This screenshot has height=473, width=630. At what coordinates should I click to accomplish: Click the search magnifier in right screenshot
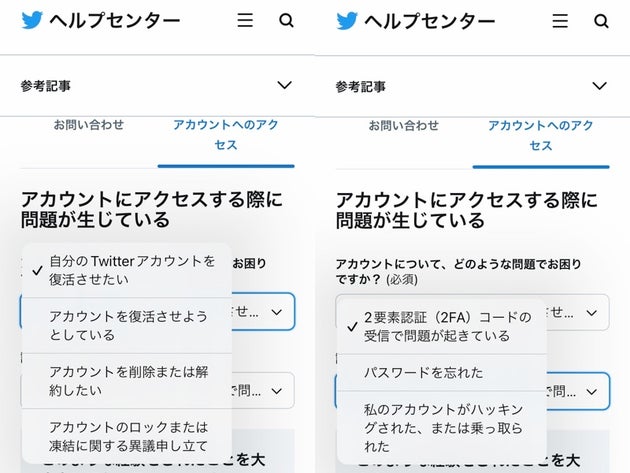(601, 21)
